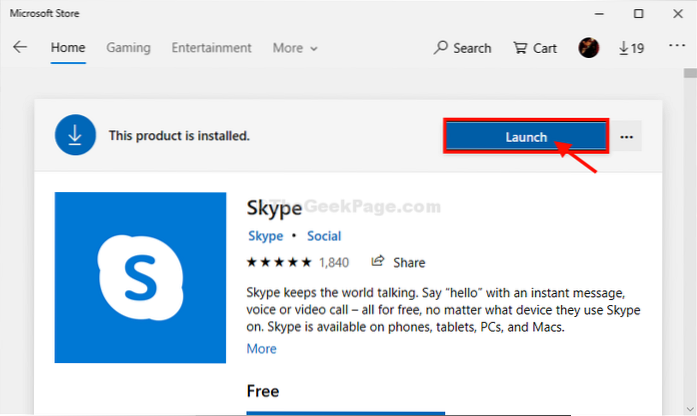Click the Share icon

(378, 262)
